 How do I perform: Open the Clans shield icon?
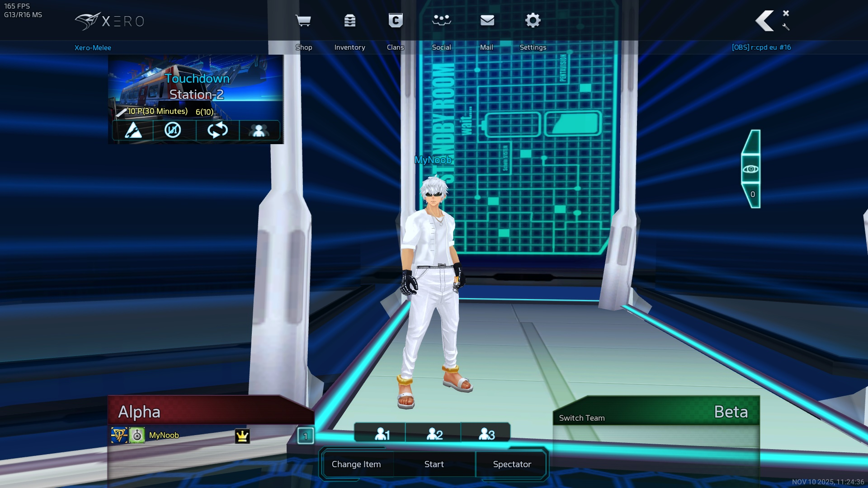[396, 21]
